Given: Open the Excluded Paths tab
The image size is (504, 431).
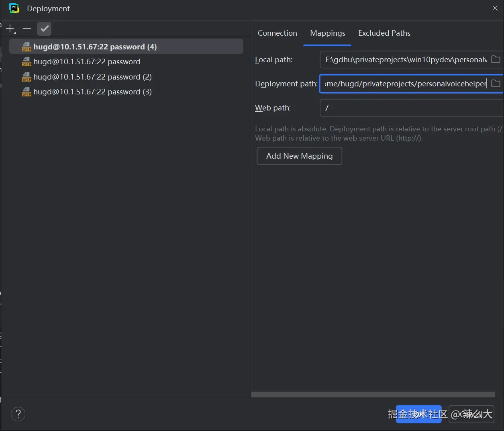Looking at the screenshot, I should tap(384, 33).
